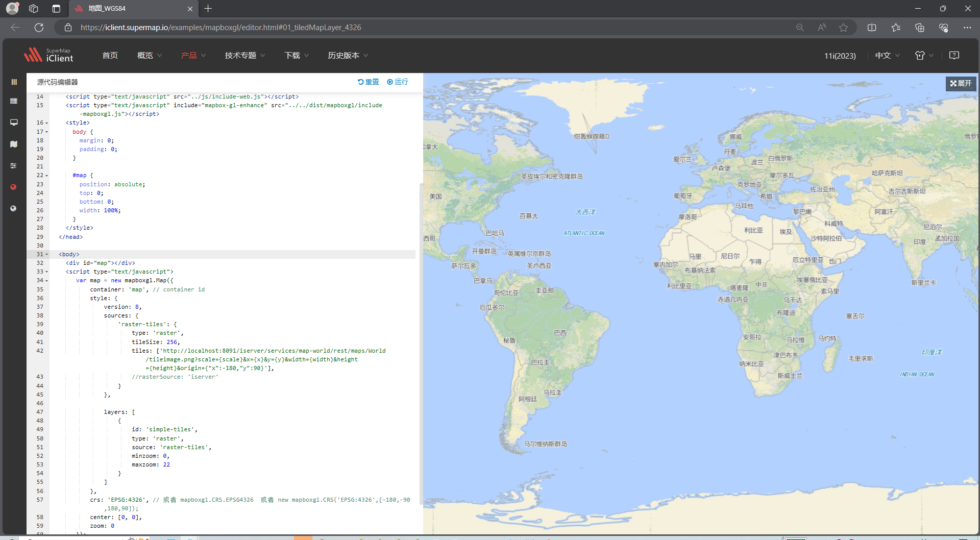
Task: Open a new browser tab
Action: pos(208,8)
